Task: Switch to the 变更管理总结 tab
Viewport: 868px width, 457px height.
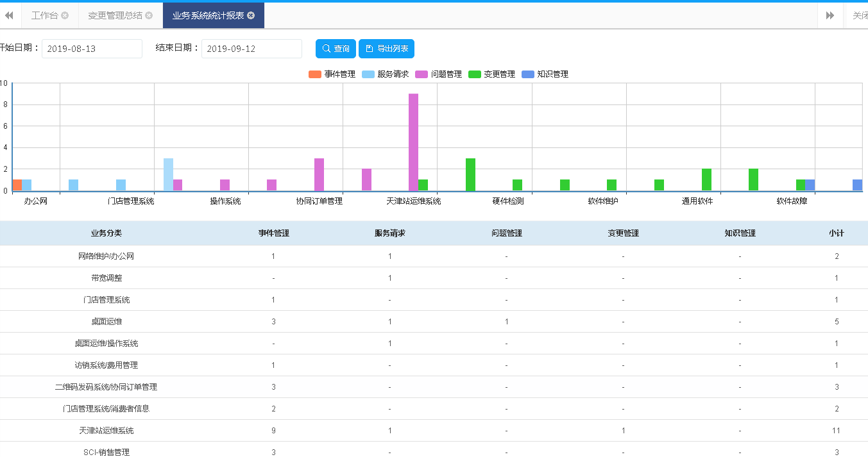Action: coord(115,15)
